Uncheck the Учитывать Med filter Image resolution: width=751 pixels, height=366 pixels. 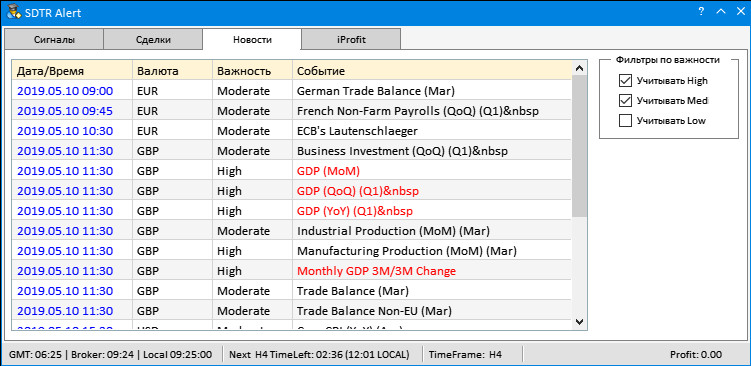tap(626, 101)
